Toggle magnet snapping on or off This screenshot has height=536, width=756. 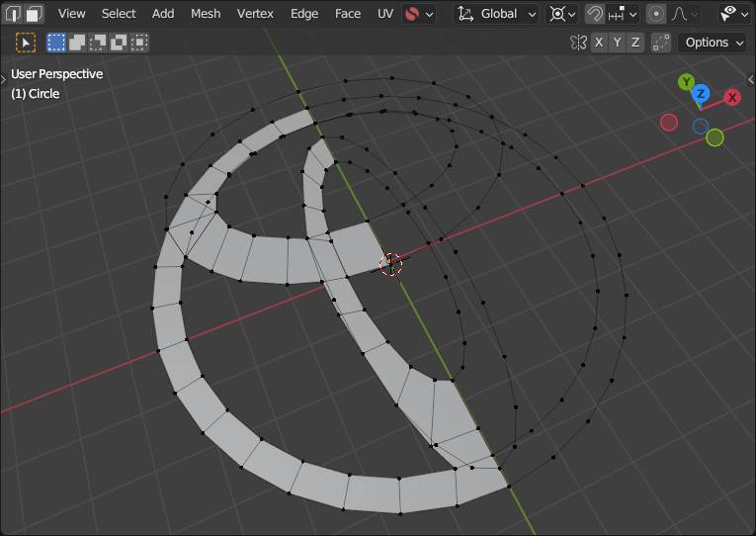(595, 14)
